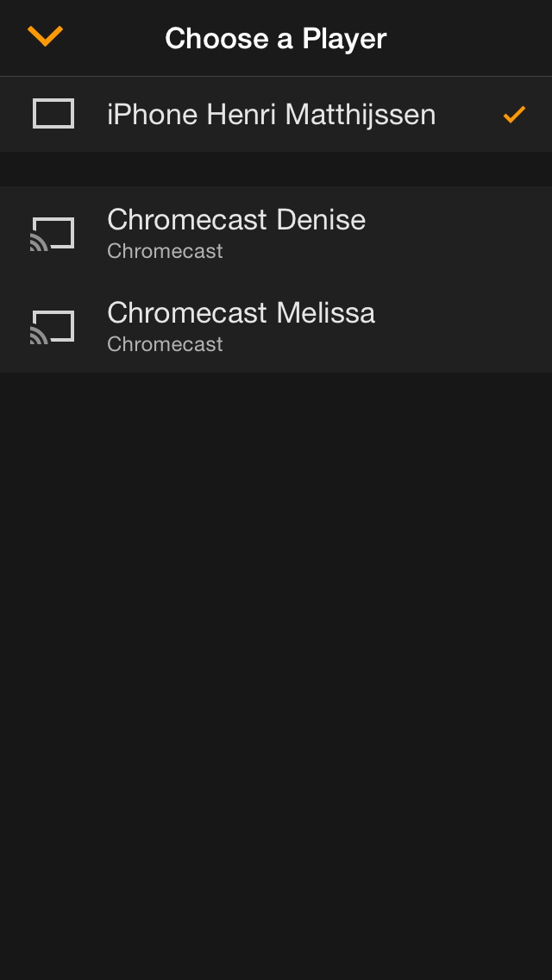Tap the "Choose a Player" title
This screenshot has height=980, width=552.
(275, 39)
